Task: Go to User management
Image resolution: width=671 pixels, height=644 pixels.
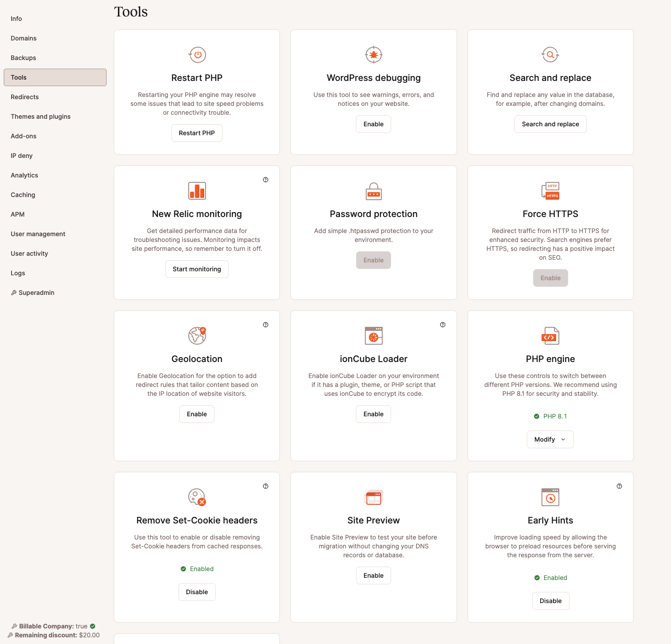Action: pyautogui.click(x=55, y=234)
